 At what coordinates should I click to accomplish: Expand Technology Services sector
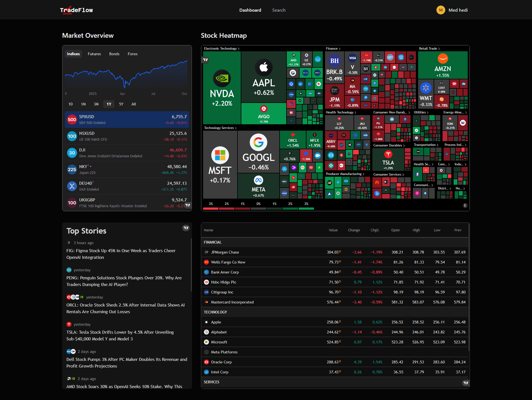tap(220, 128)
